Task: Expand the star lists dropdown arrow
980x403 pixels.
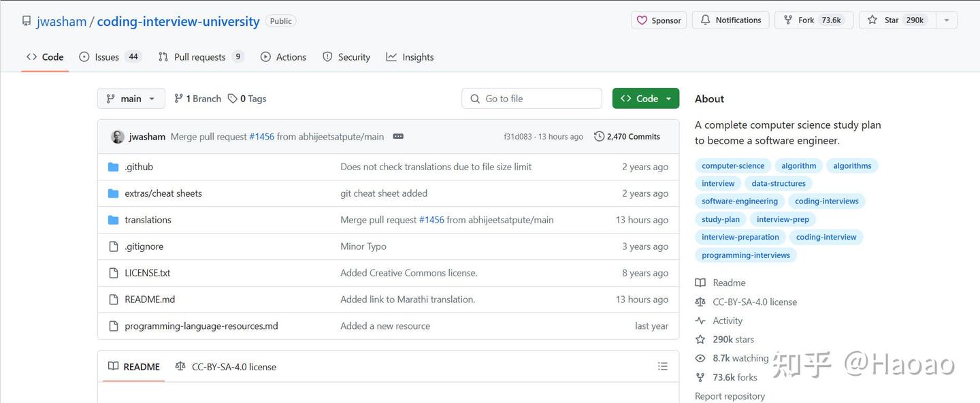Action: pos(947,20)
